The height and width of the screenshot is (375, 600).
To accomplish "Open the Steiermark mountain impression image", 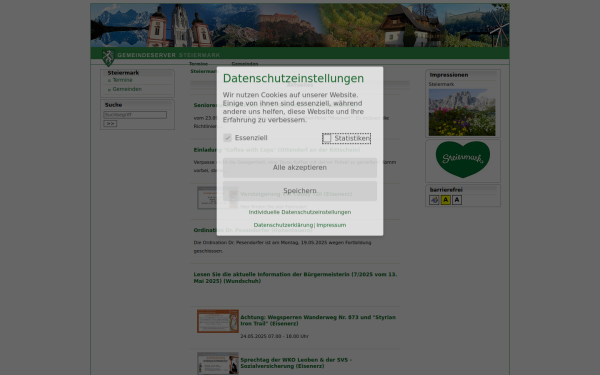I will pos(462,112).
